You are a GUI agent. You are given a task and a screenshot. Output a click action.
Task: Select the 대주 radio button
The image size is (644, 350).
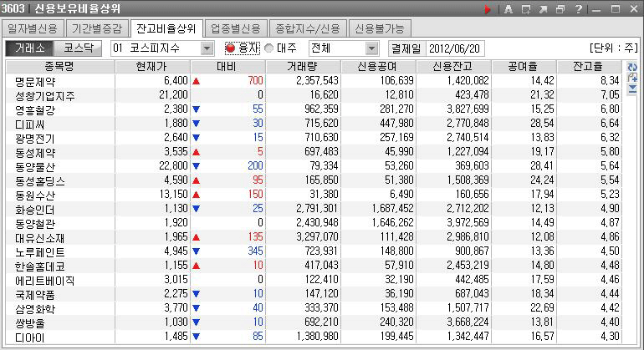(x=269, y=48)
